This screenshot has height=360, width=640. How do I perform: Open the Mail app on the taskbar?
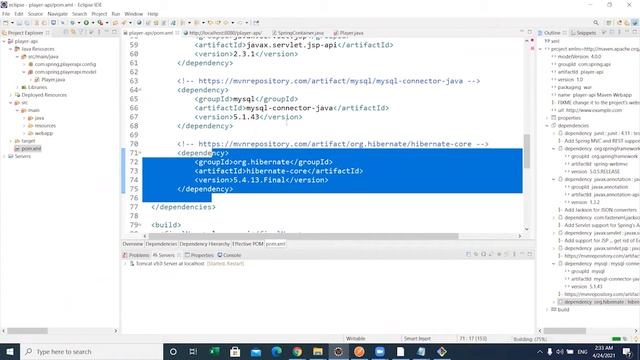(256, 351)
